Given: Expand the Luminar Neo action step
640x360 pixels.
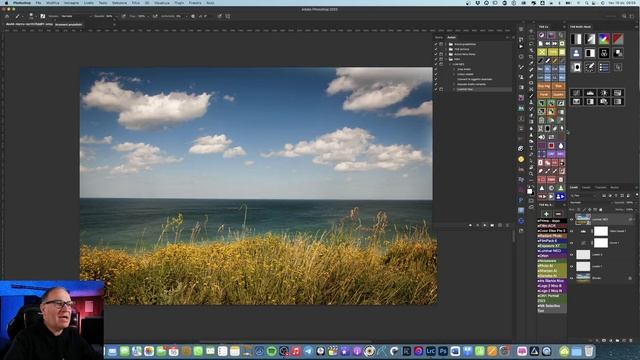Looking at the screenshot, I should pos(454,89).
